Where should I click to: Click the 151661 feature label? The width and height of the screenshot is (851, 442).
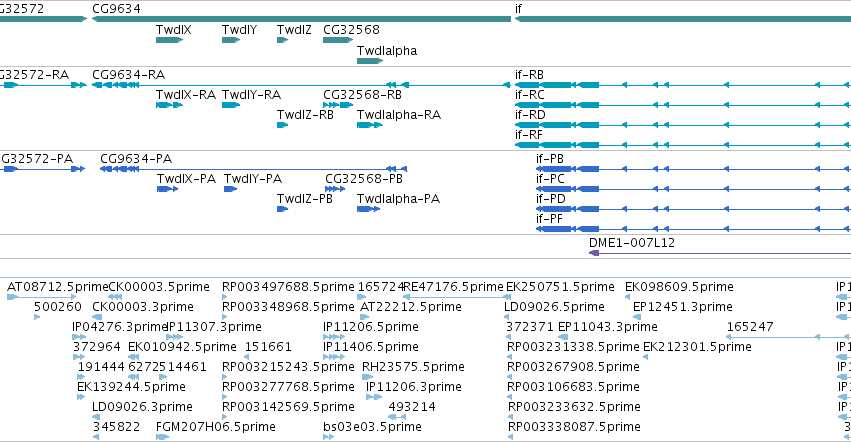pos(268,347)
